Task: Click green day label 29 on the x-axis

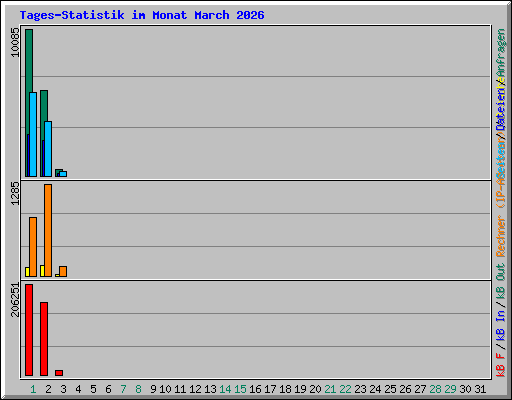Action: tap(450, 389)
